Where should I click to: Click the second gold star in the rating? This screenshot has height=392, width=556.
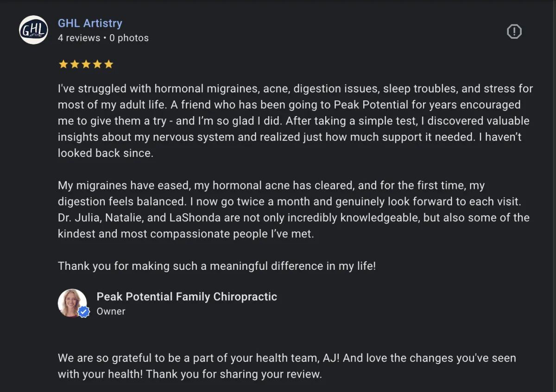[75, 64]
